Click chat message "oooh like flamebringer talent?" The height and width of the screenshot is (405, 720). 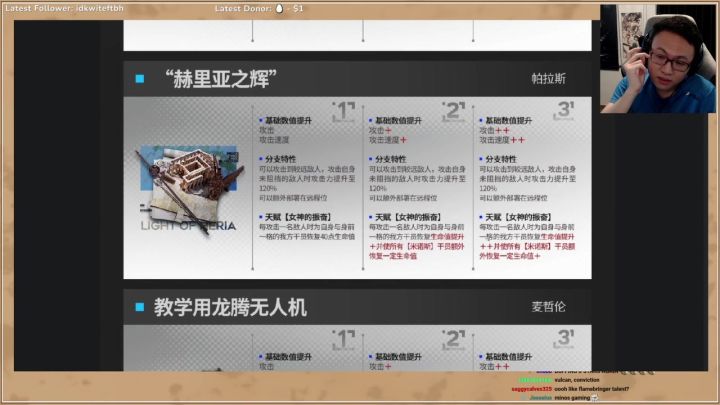(591, 388)
